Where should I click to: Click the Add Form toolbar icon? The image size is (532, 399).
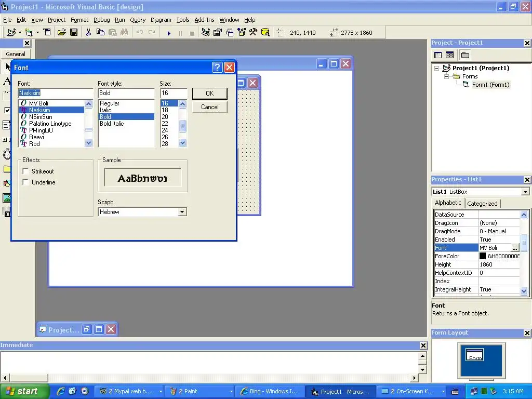[29, 33]
